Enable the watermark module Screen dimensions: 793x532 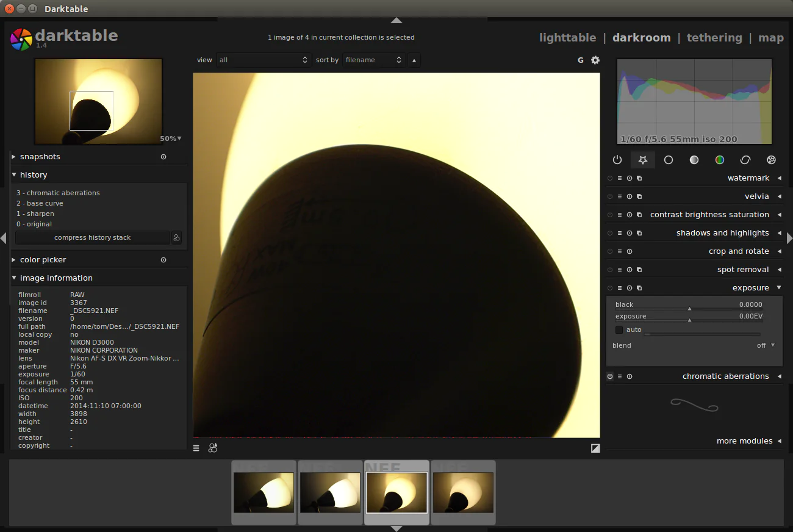[x=610, y=178]
